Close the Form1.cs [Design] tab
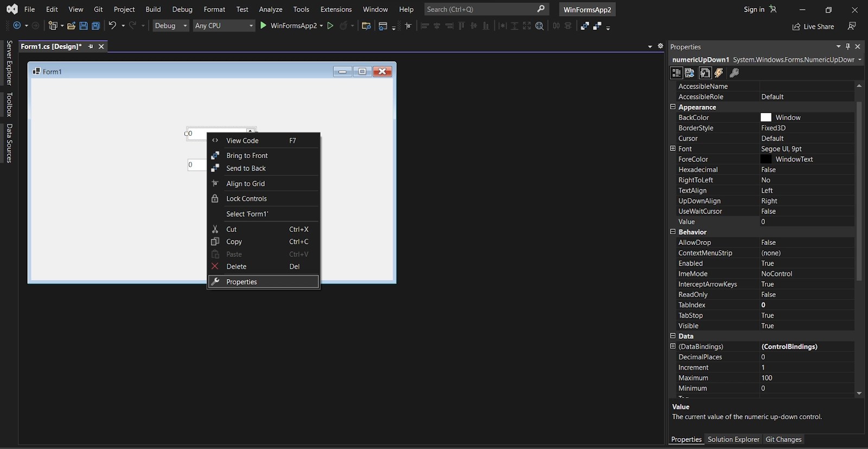 tap(101, 47)
